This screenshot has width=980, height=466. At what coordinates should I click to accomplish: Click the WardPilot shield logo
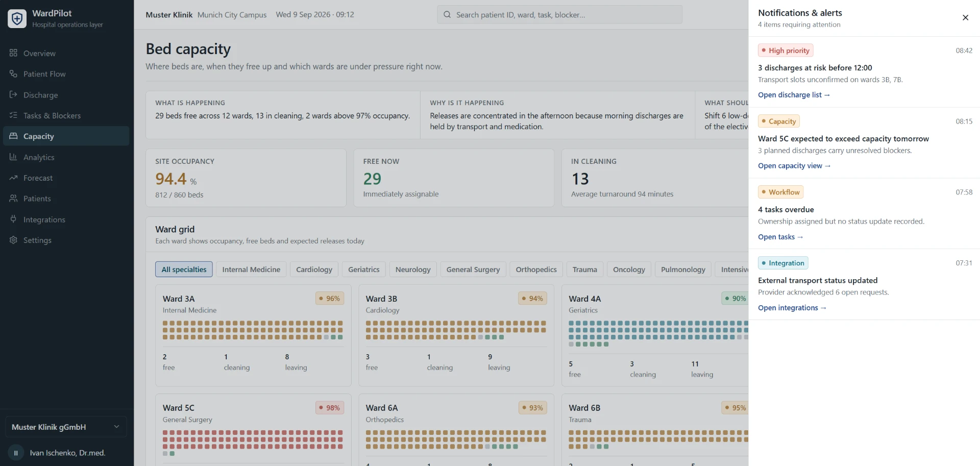(17, 19)
